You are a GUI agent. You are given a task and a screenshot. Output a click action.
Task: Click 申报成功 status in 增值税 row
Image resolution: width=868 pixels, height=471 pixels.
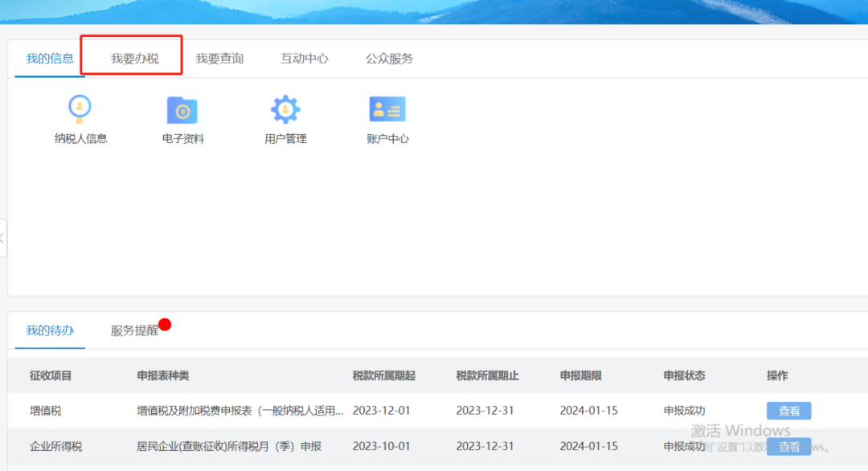[x=684, y=411]
